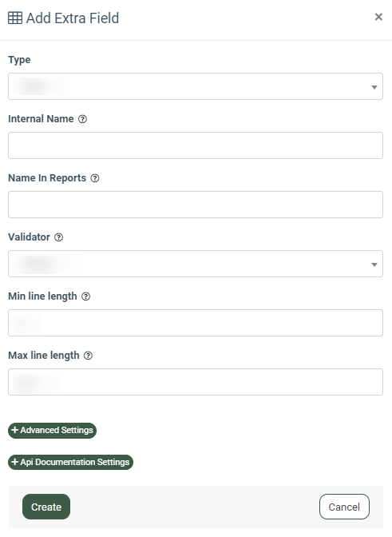The width and height of the screenshot is (392, 537).
Task: Click the Type dropdown arrow
Action: [x=374, y=87]
